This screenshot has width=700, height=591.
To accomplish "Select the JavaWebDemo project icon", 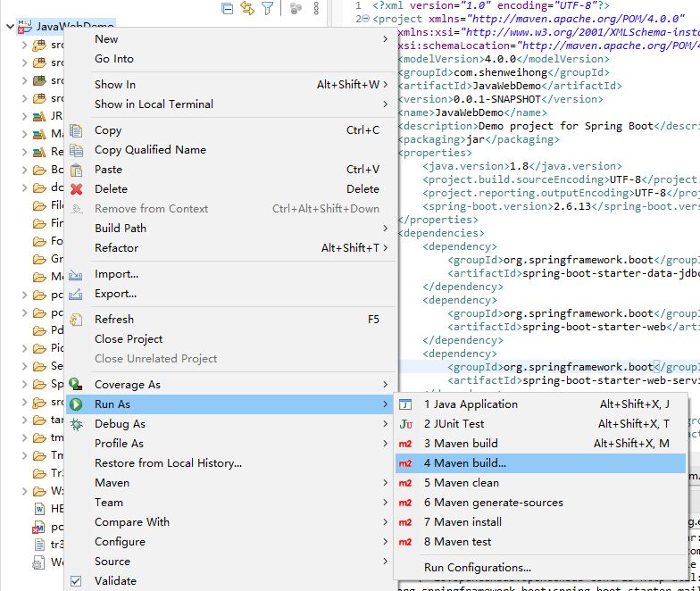I will 25,27.
